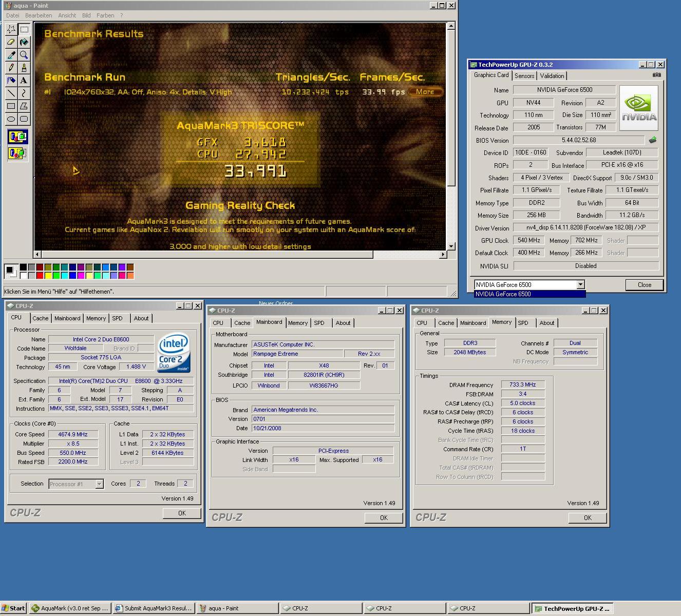Select the Rounded Rectangle tool

[24, 119]
